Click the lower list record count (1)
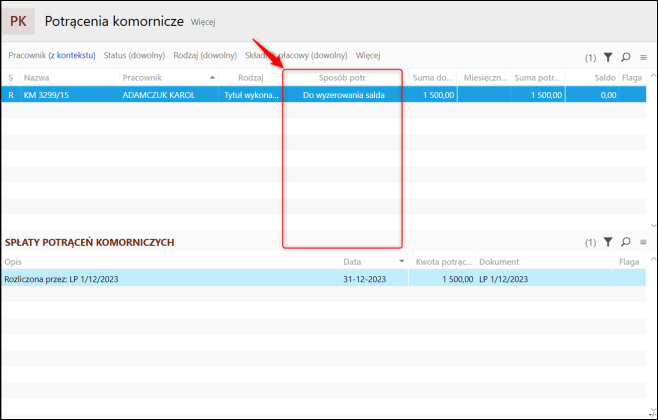 (590, 243)
